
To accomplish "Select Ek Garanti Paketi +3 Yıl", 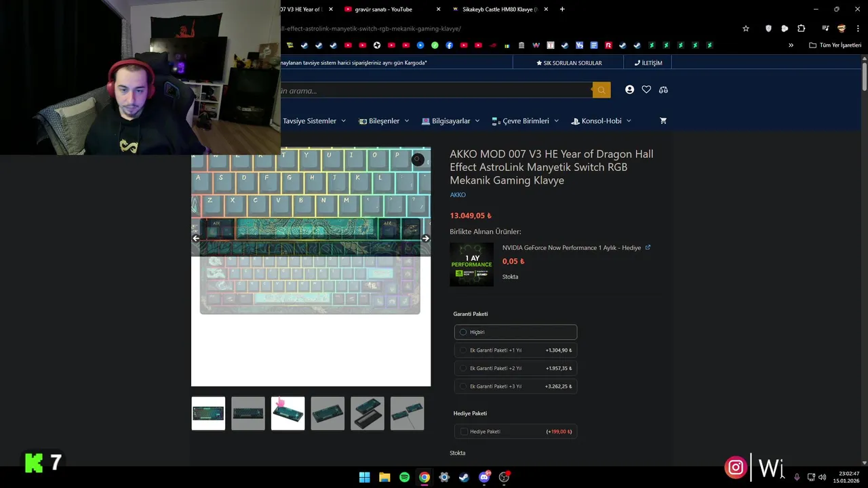I will (x=515, y=386).
